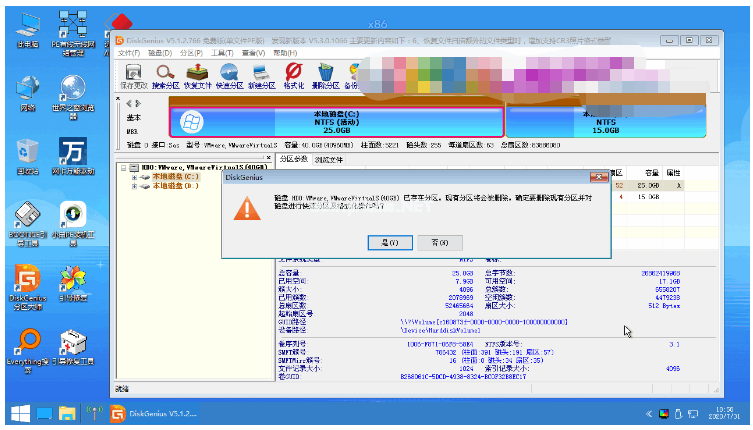Screen dimensions: 753x430
Task: Open the Recycle Bin desktop icon
Action: (28, 155)
